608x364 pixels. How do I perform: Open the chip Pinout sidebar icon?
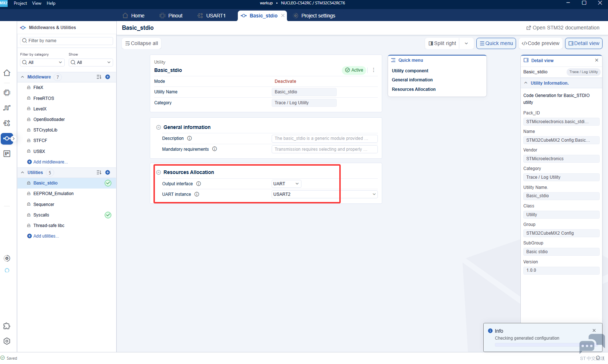pos(7,93)
